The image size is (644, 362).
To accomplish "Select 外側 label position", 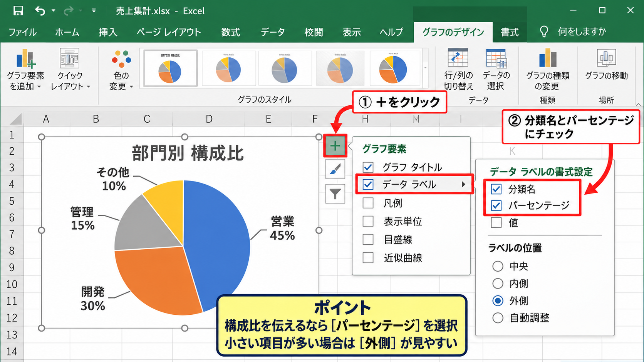I will 498,300.
